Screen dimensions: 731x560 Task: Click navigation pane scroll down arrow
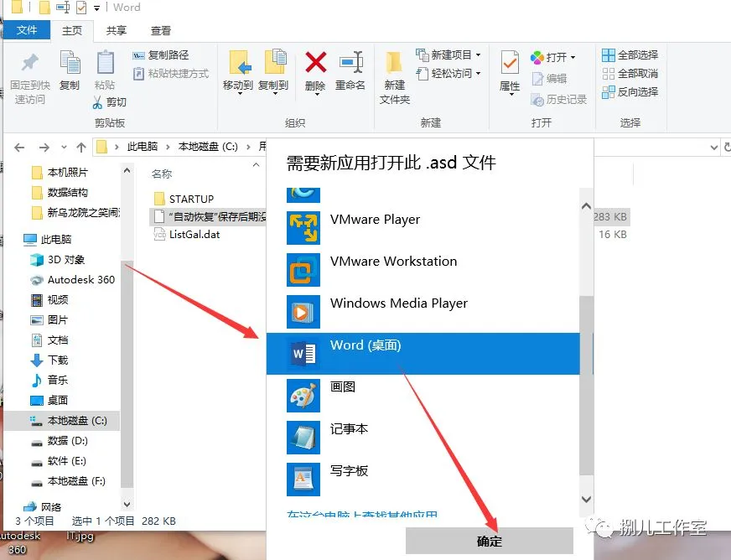pyautogui.click(x=127, y=505)
